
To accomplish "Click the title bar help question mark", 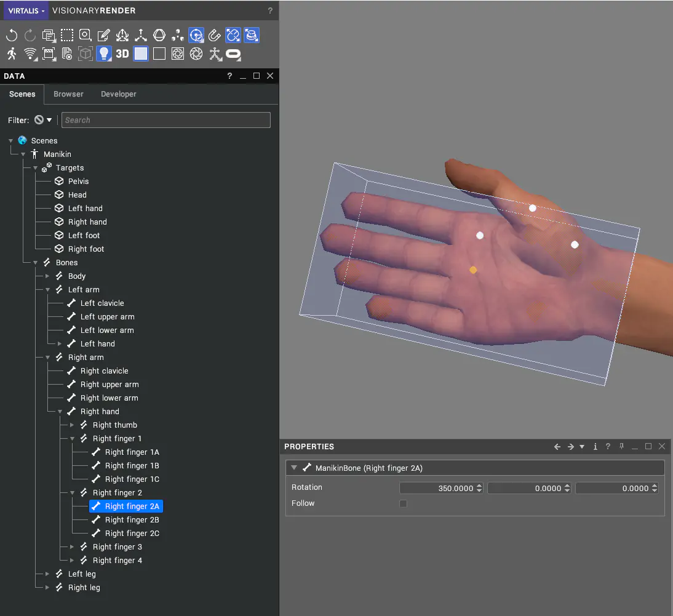I will pos(270,10).
